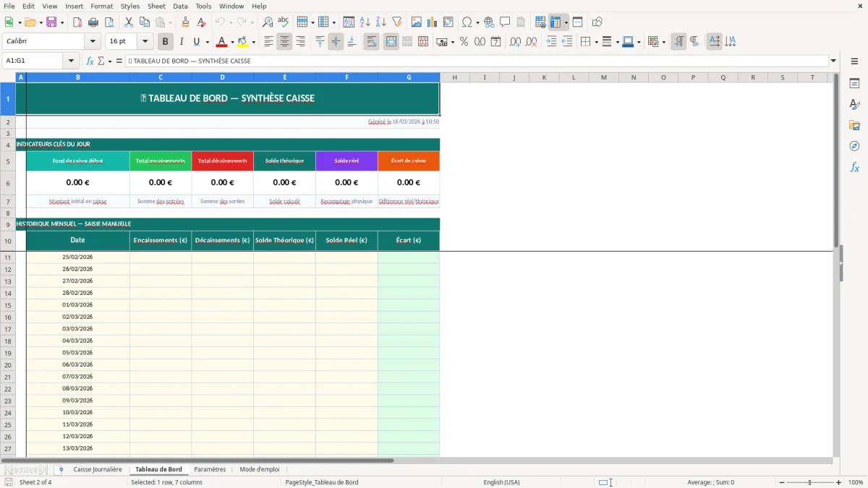This screenshot has height=488, width=868.
Task: Expand the Name Box dropdown
Action: click(71, 61)
